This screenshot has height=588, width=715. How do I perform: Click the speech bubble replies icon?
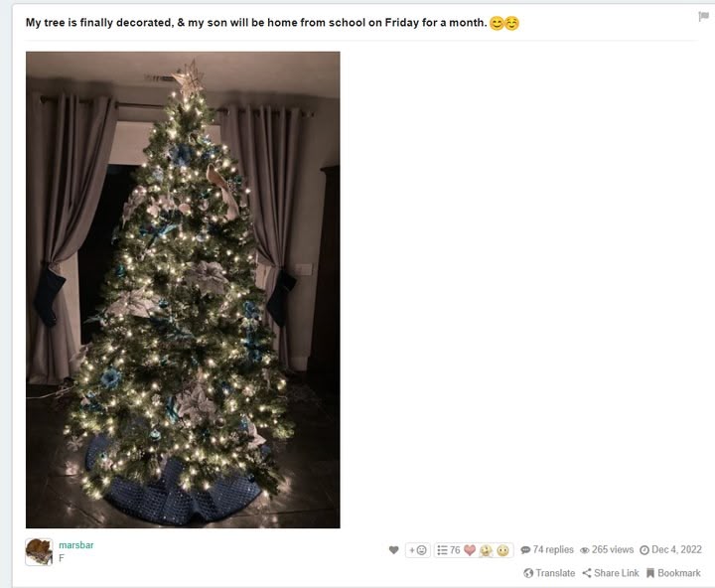[x=525, y=550]
